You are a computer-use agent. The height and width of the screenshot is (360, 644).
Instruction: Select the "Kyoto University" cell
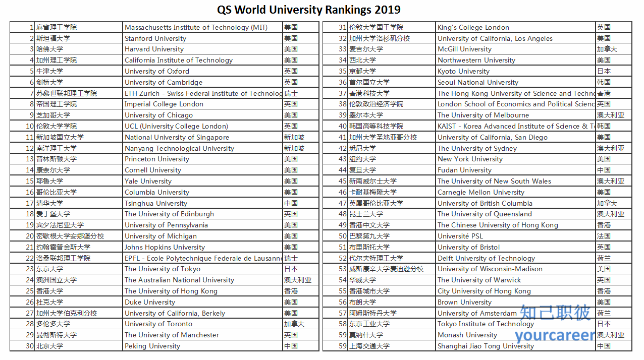516,71
